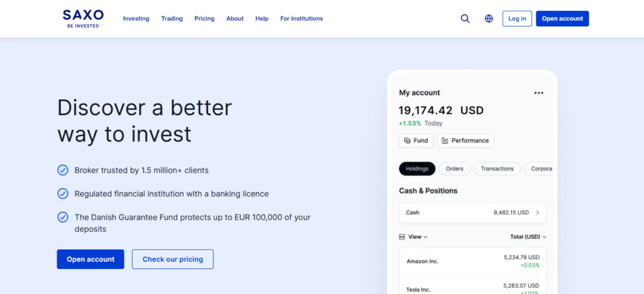Click the Performance chart button
This screenshot has height=294, width=644.
click(465, 141)
